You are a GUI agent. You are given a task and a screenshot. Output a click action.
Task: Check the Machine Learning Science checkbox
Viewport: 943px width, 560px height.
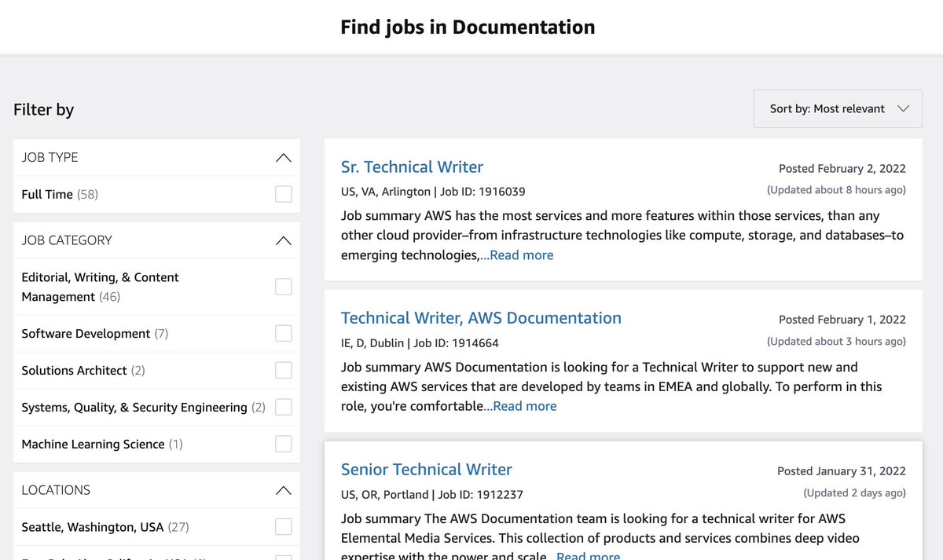pos(283,444)
